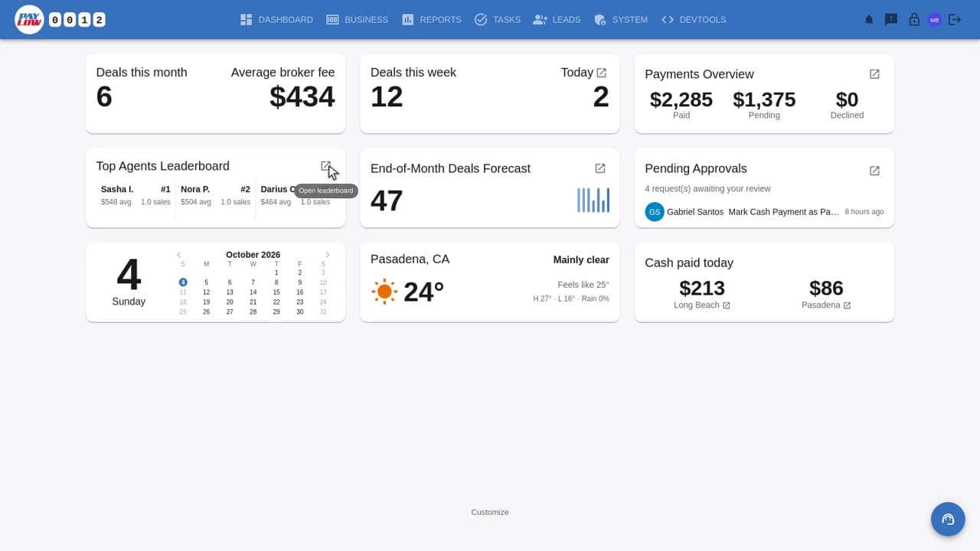The height and width of the screenshot is (551, 980).
Task: Click the $2,285 Paid amount
Action: coord(681,100)
